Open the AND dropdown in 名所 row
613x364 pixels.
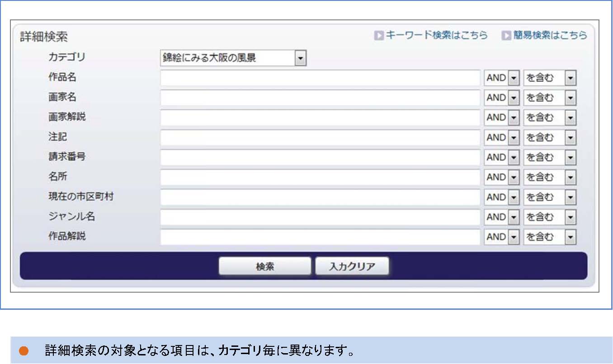click(502, 177)
